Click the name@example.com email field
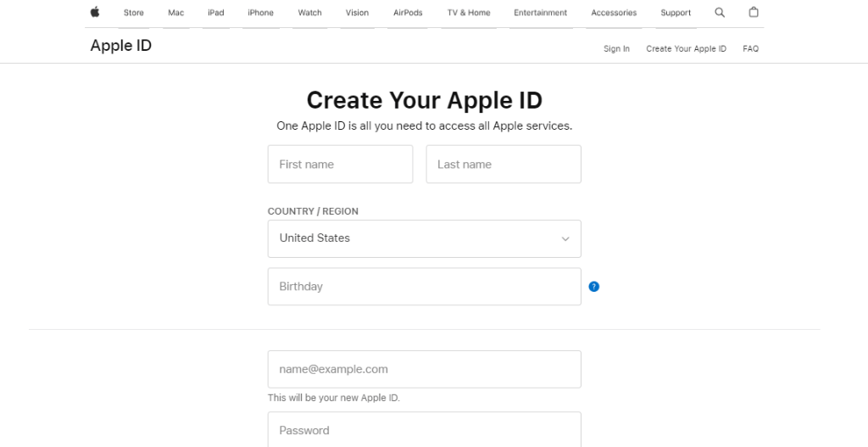Image resolution: width=868 pixels, height=447 pixels. point(424,370)
